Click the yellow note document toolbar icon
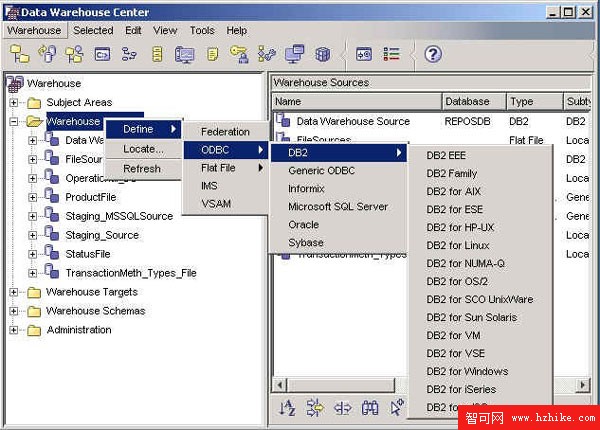This screenshot has width=600, height=430. click(212, 54)
